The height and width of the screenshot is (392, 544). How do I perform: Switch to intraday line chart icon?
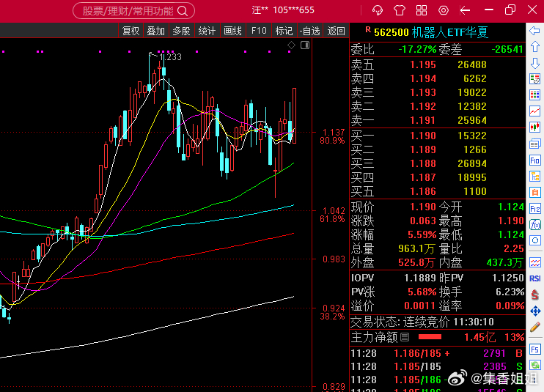[x=534, y=111]
